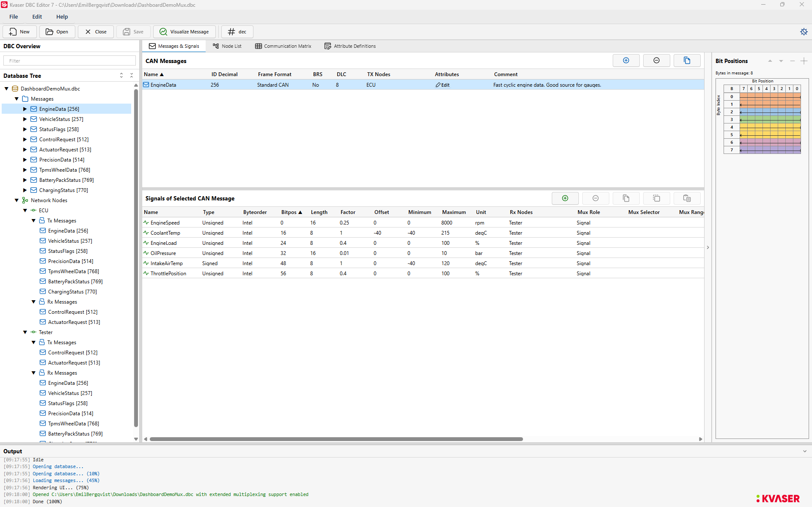Expand VehicleStatus [257] tree node
This screenshot has height=507, width=812.
tap(25, 119)
